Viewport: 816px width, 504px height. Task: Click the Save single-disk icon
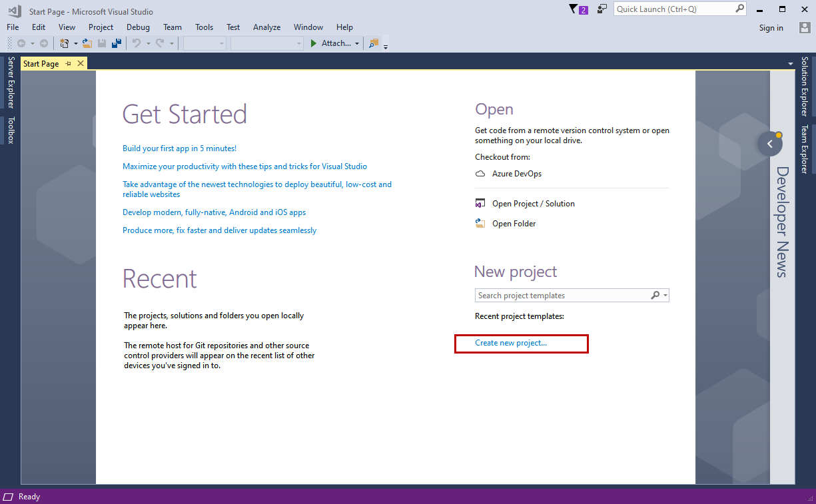102,43
